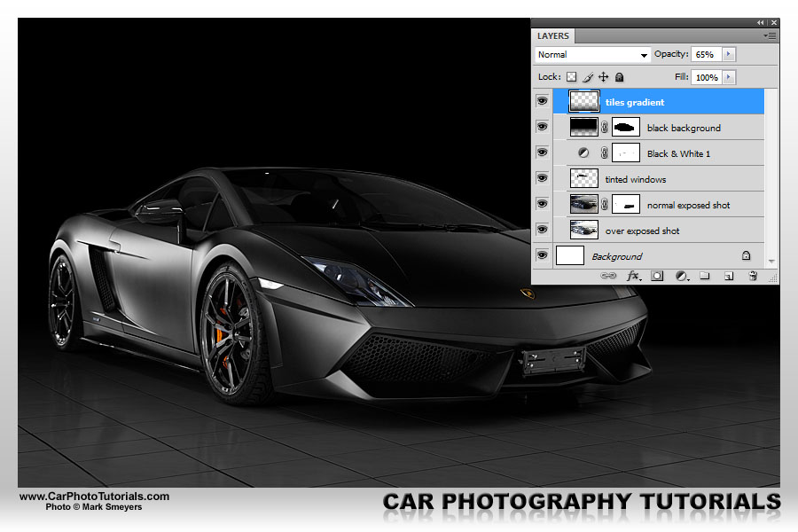Screen dimensions: 798x532
Task: Select the normal exposed shot layer mask
Action: [x=625, y=204]
